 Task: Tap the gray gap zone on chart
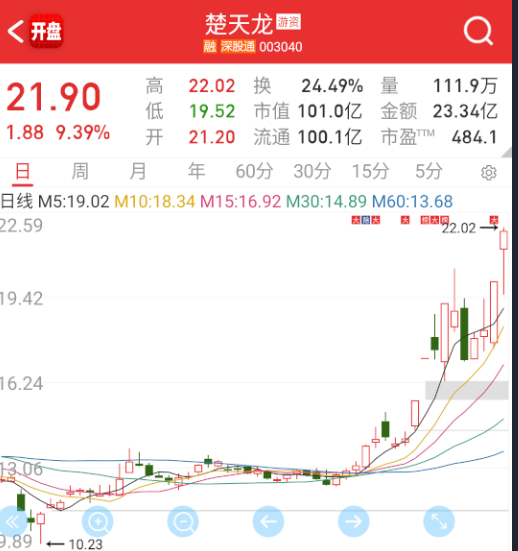tap(467, 390)
